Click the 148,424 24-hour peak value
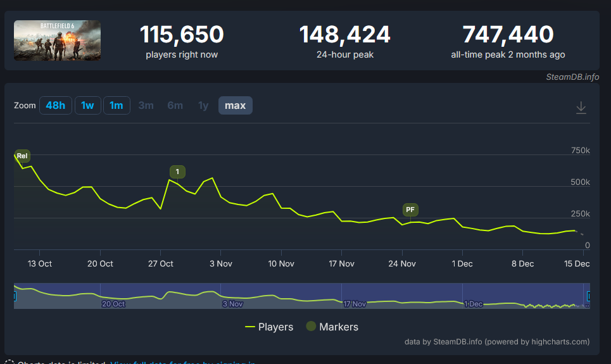Viewport: 611px width, 364px height. (345, 34)
